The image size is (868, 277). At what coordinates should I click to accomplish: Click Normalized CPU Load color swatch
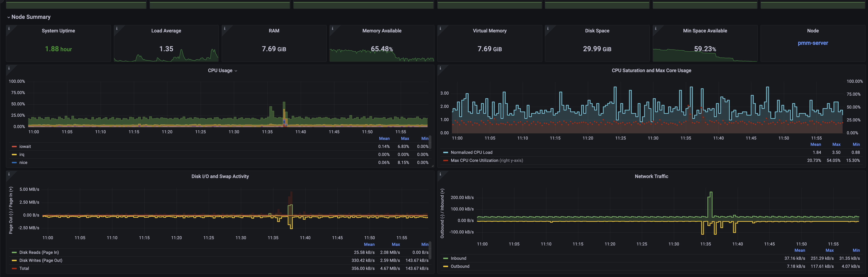445,152
